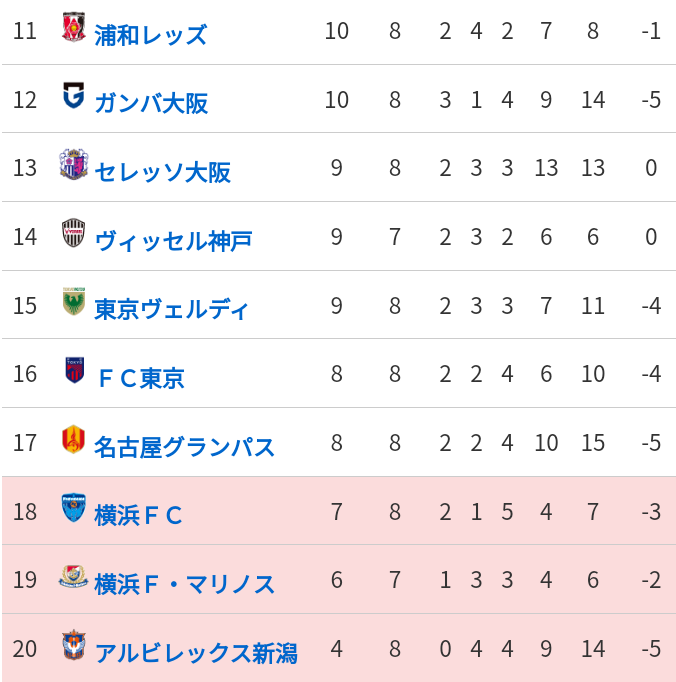This screenshot has width=676, height=682.
Task: Click the Gamba Osaka club crest
Action: click(74, 95)
